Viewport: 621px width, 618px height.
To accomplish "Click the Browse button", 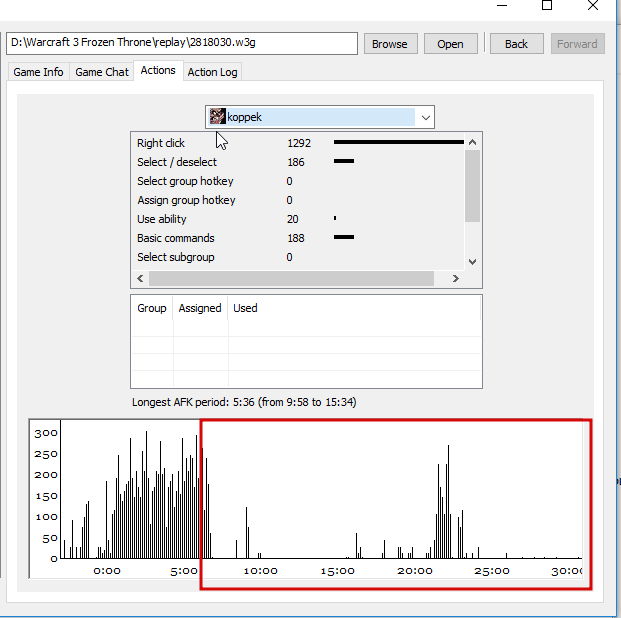I will (391, 44).
